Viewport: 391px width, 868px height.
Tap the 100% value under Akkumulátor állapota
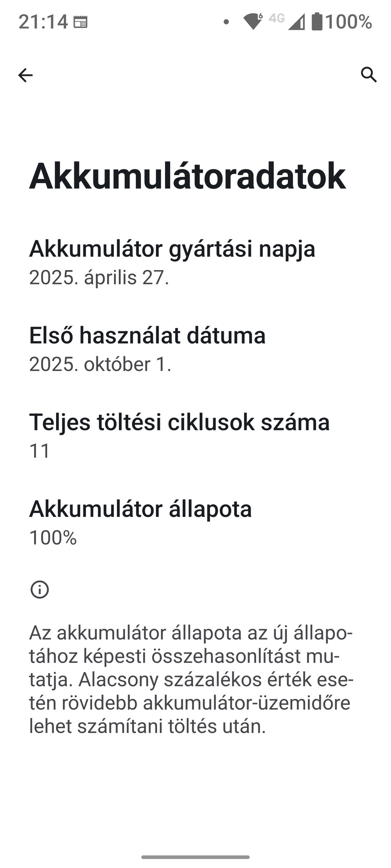click(53, 538)
